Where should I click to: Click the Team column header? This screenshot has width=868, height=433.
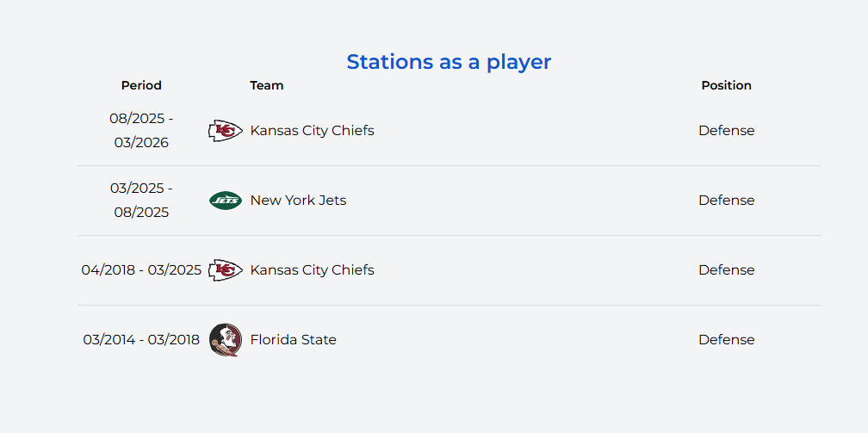(267, 85)
